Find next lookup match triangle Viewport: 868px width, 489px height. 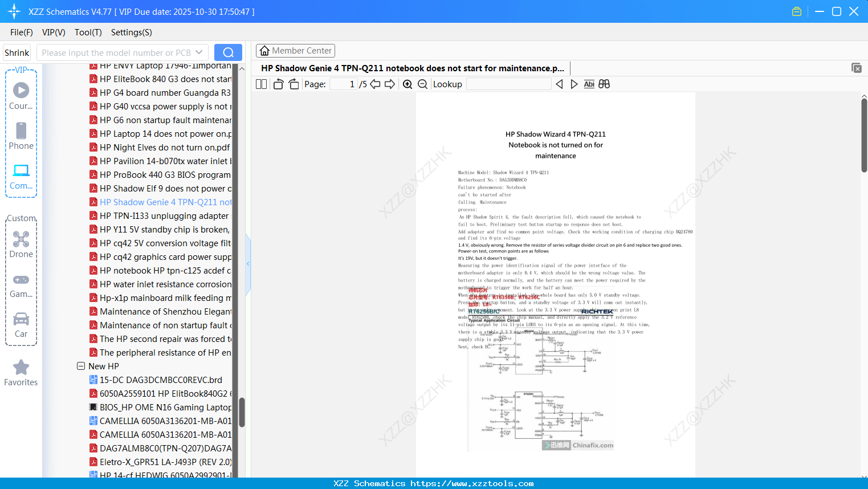click(x=574, y=84)
